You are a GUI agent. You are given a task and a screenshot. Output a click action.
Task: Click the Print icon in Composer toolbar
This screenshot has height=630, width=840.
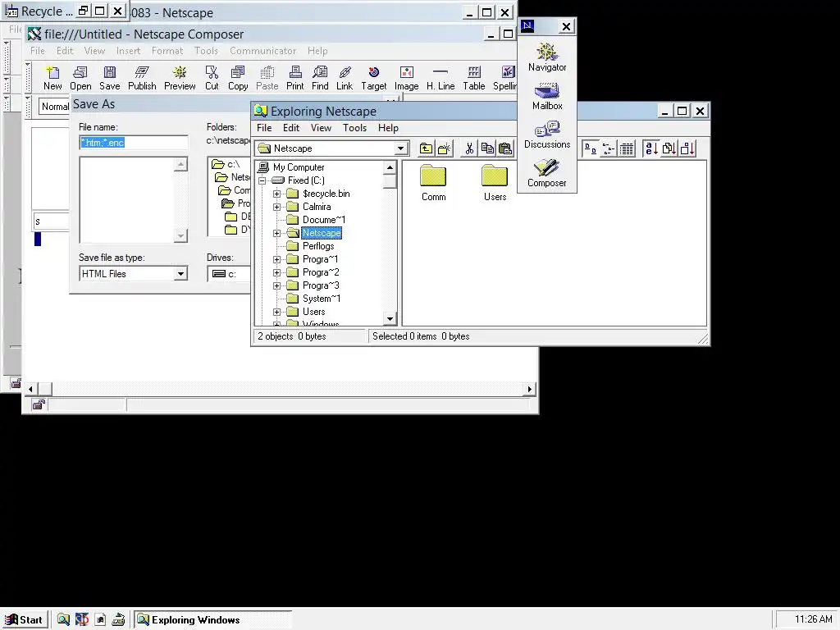(x=294, y=78)
